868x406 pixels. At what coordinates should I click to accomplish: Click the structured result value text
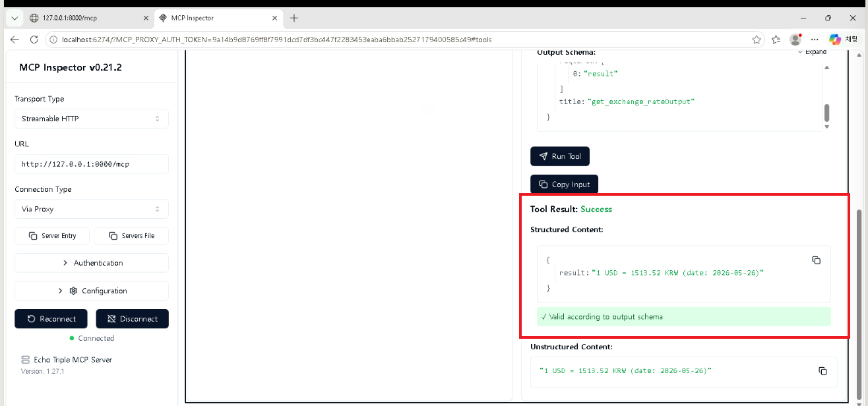(x=677, y=272)
